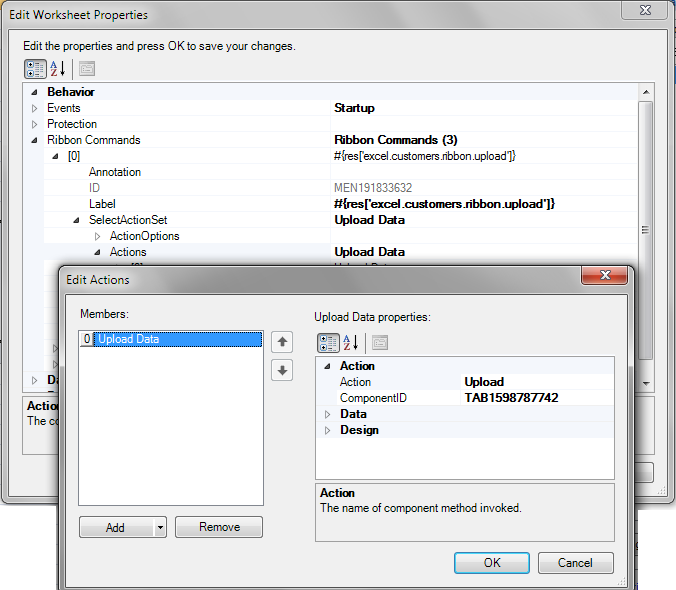Switch Worksheet Properties grid to Categorized view
The image size is (676, 590).
35,69
